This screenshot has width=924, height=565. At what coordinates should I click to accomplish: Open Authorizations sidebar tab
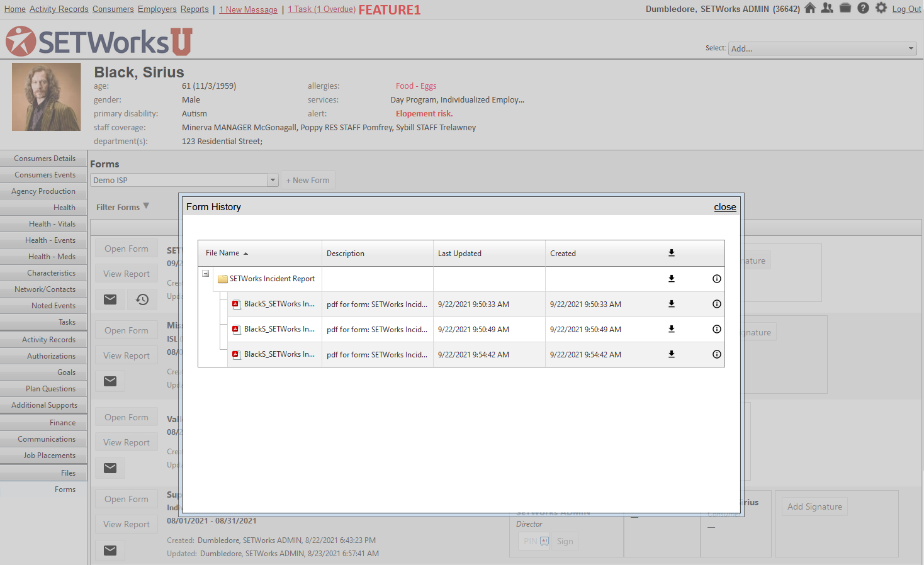43,356
